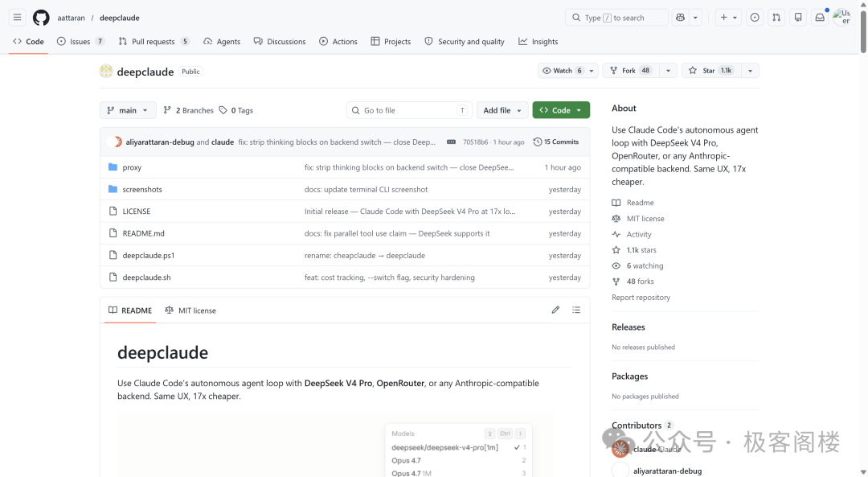Image resolution: width=868 pixels, height=477 pixels.
Task: Open the LICENSE file
Action: pyautogui.click(x=136, y=212)
